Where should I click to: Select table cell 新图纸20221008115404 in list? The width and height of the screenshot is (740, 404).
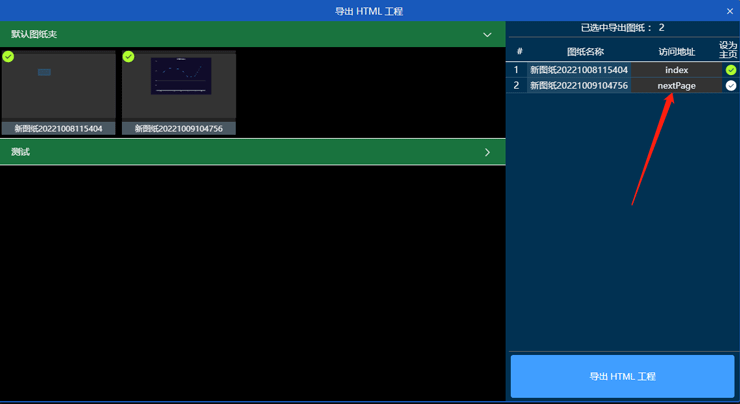[579, 70]
